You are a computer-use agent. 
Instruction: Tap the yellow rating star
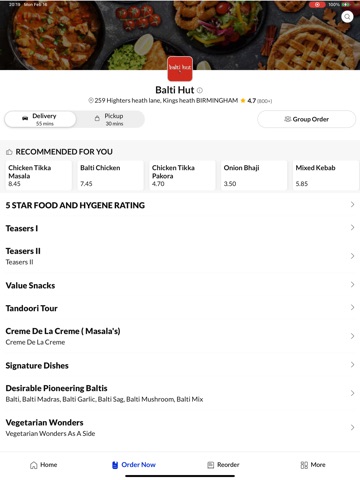[243, 100]
